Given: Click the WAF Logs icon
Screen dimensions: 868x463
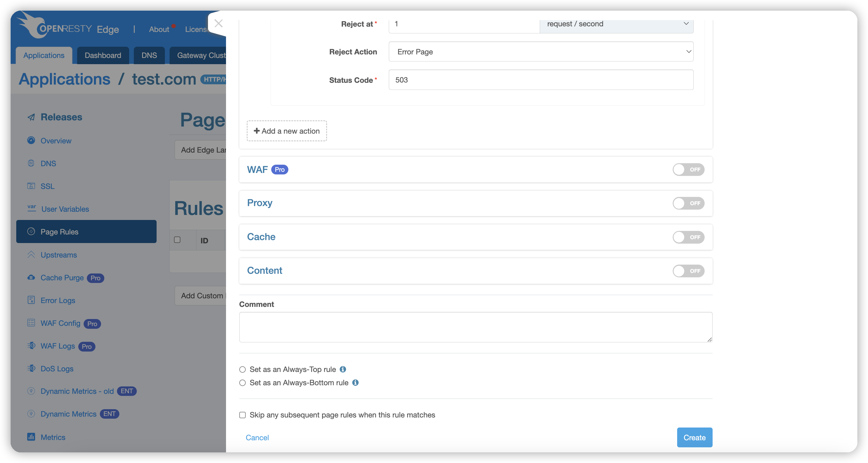Looking at the screenshot, I should point(31,346).
